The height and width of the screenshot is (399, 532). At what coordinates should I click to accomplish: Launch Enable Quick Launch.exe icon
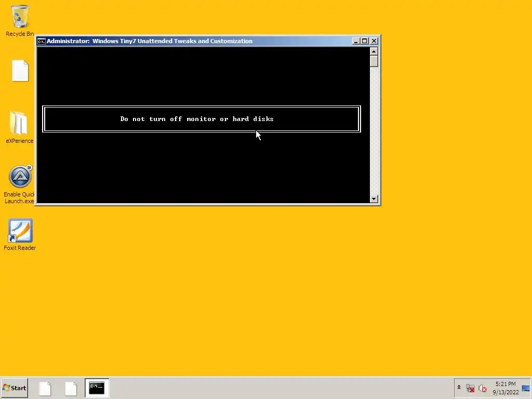19,184
